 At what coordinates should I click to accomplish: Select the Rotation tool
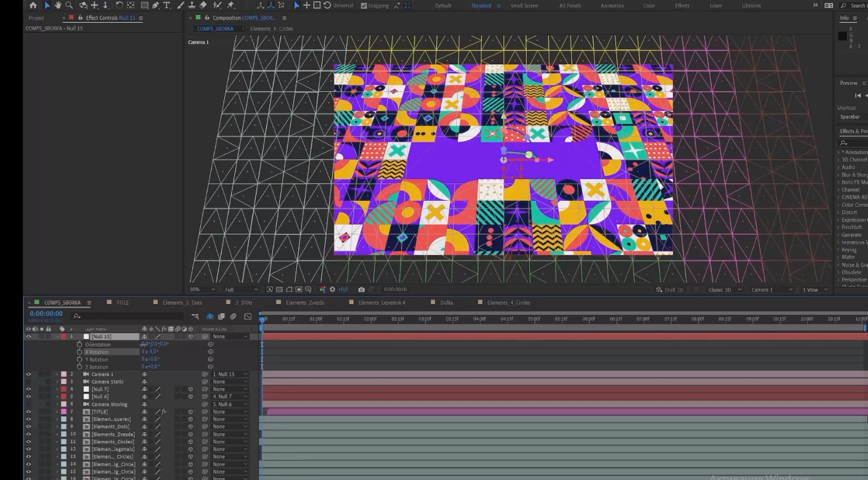(119, 5)
